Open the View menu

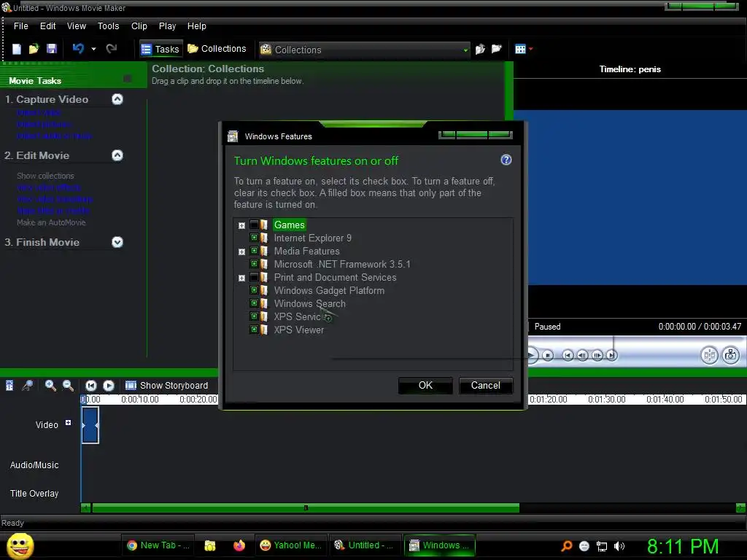pyautogui.click(x=76, y=26)
